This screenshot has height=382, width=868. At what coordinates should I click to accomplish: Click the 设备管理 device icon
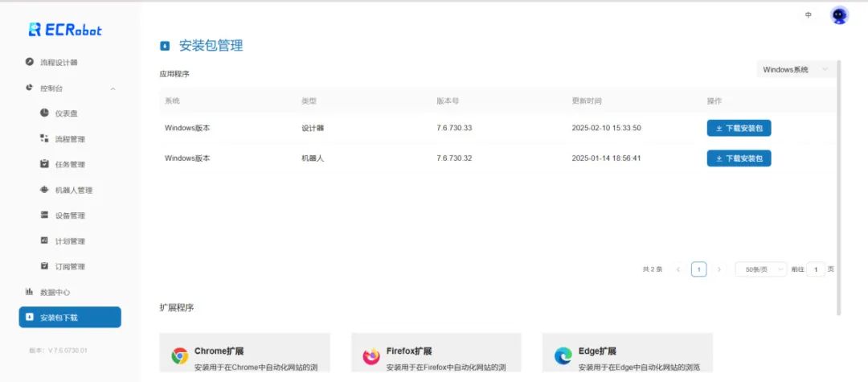(x=44, y=216)
